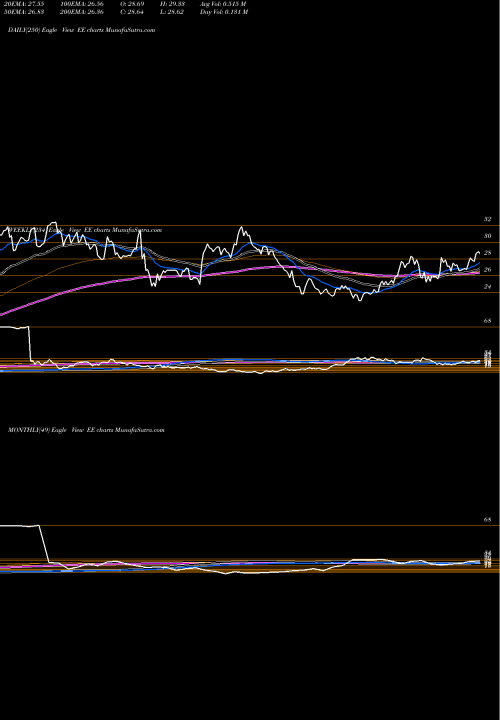Click the 32 price axis label
The height and width of the screenshot is (720, 500).
488,219
